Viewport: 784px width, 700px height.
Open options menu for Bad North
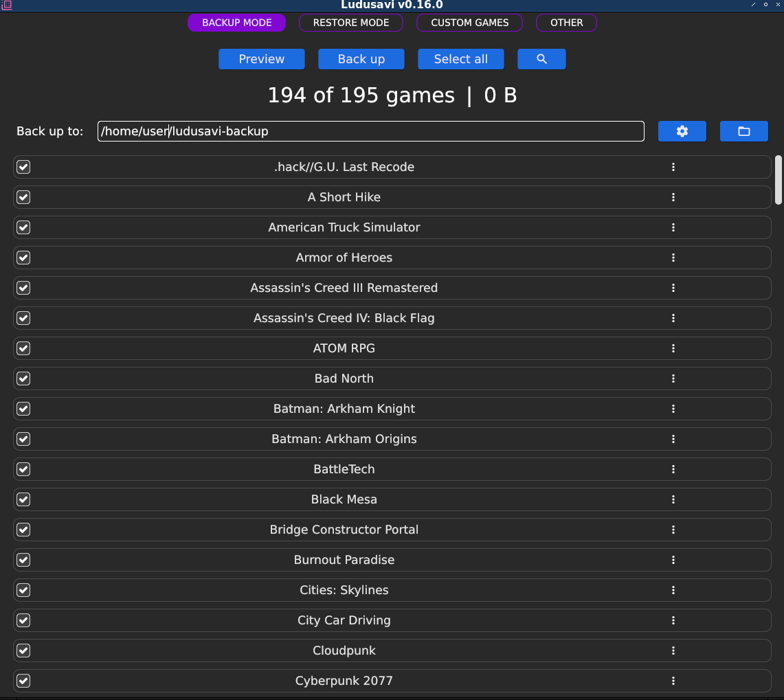tap(673, 379)
